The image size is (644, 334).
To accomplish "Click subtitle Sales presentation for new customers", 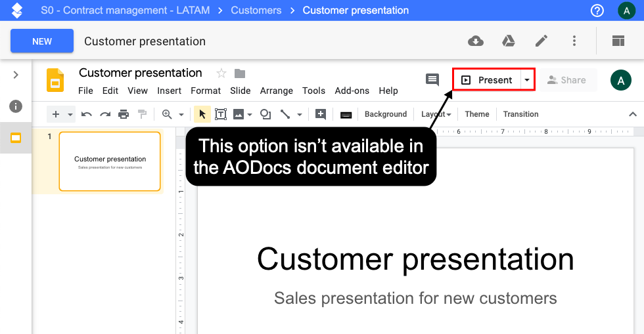I will (x=415, y=299).
